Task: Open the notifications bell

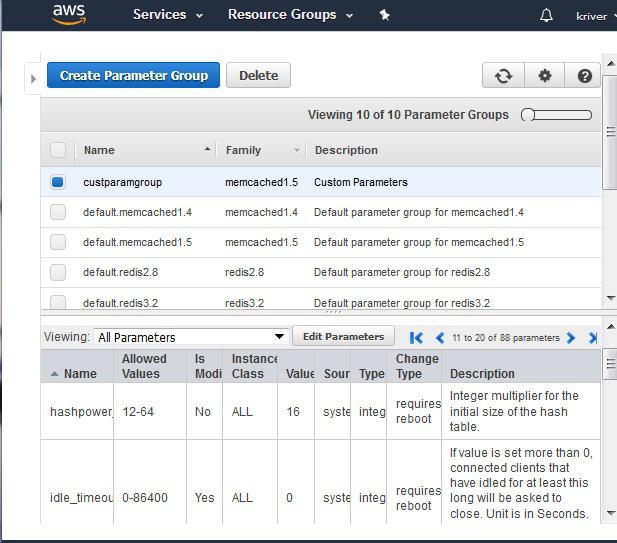Action: click(546, 15)
